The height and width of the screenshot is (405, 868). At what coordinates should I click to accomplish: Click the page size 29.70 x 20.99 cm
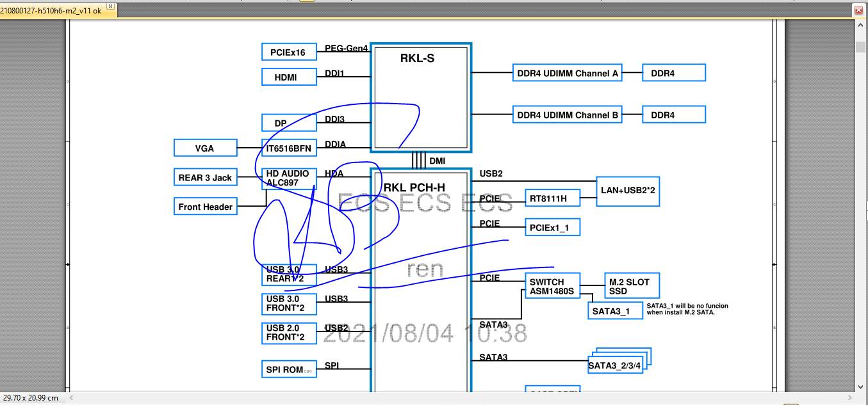(31, 398)
